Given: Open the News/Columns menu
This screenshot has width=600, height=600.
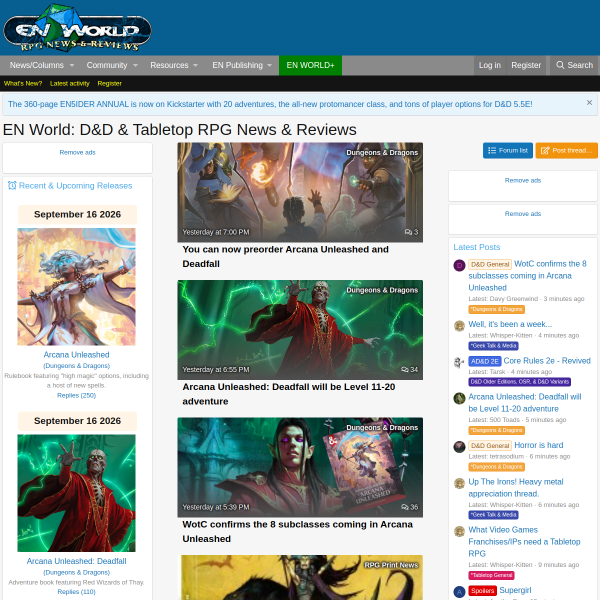Looking at the screenshot, I should (37, 65).
